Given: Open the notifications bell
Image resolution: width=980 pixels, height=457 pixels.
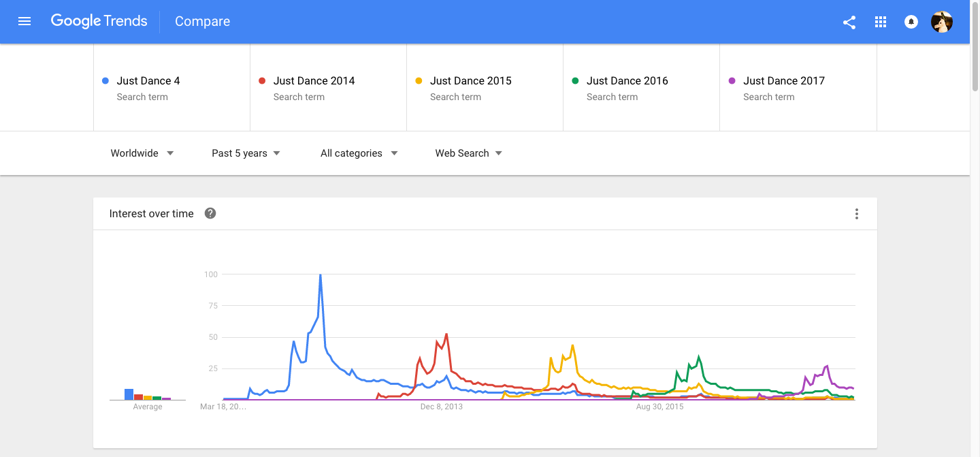Looking at the screenshot, I should [911, 22].
